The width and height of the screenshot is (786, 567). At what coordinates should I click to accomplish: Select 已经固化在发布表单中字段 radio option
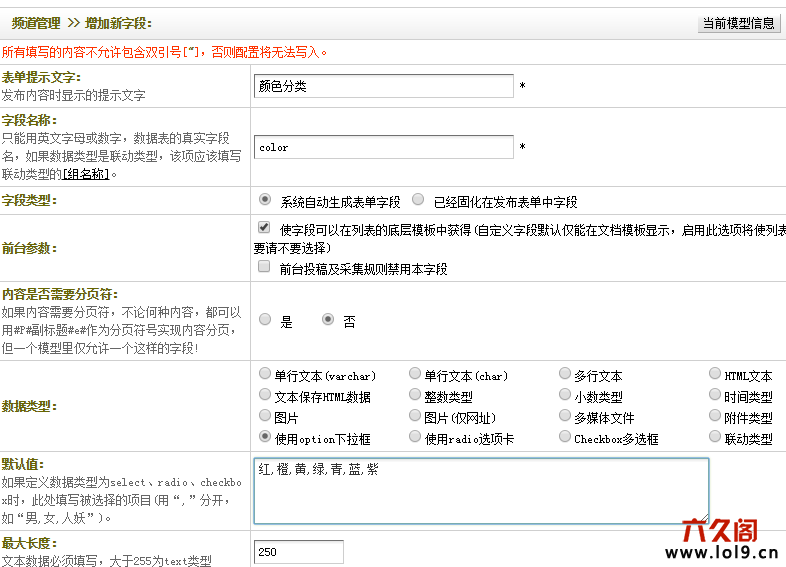click(x=418, y=200)
